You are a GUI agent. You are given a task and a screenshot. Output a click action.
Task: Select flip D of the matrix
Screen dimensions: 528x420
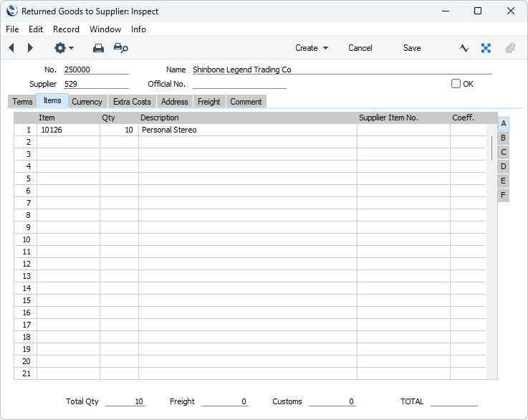(503, 166)
